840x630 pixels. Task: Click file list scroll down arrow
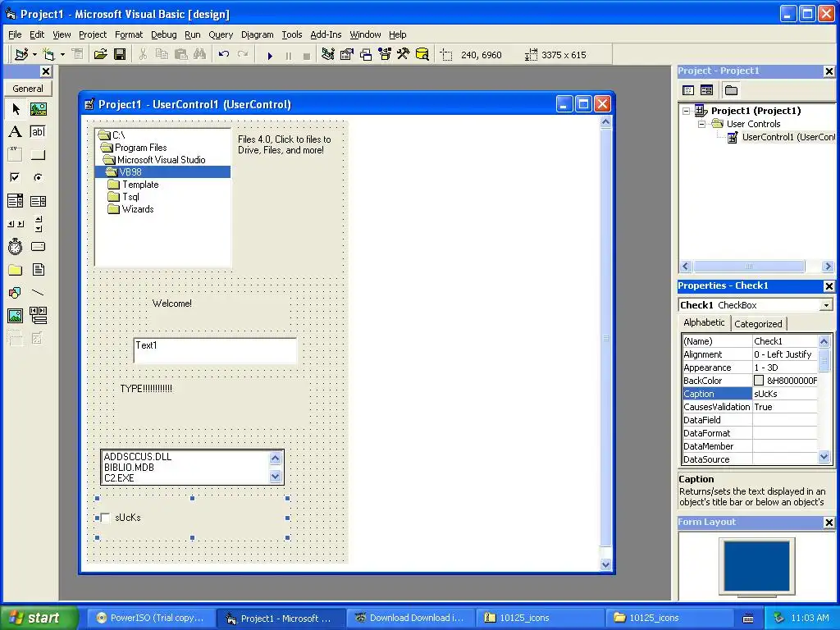click(276, 477)
